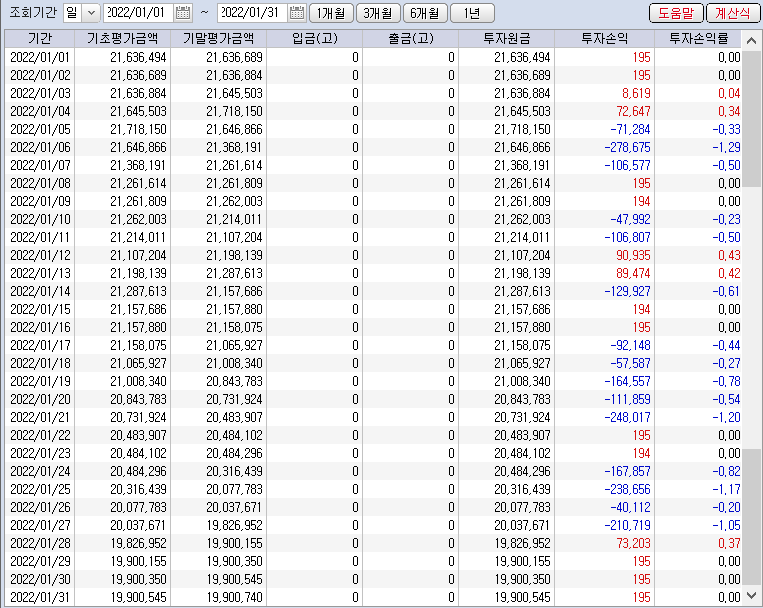This screenshot has height=608, width=763.
Task: Click the 투자원금 column header
Action: click(507, 38)
